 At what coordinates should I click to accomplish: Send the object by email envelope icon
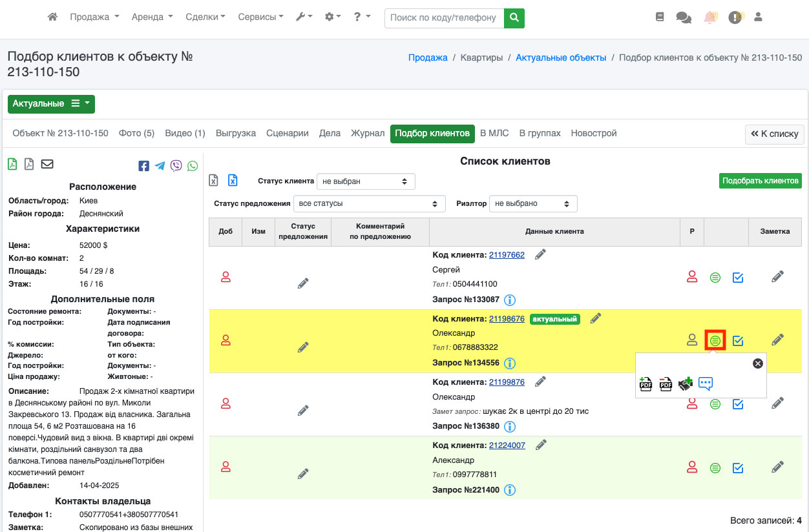point(47,164)
